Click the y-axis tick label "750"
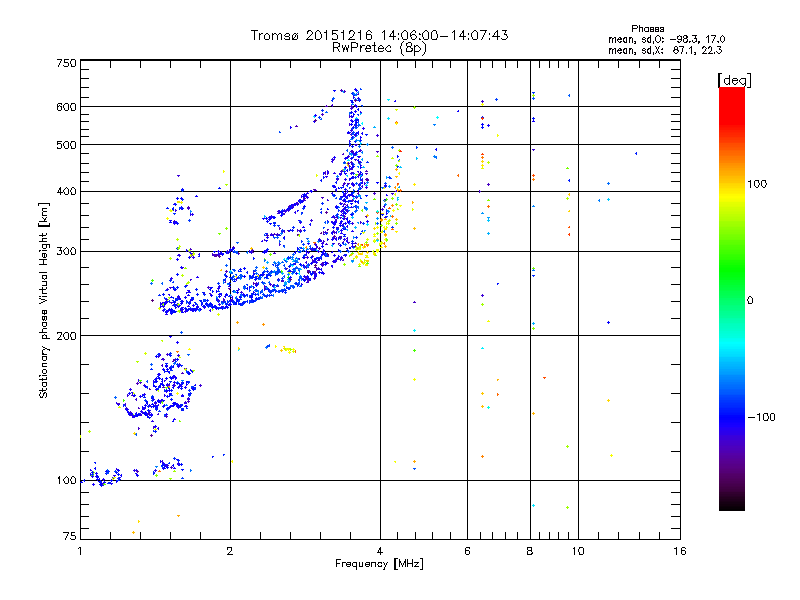800x600 pixels. (x=66, y=63)
